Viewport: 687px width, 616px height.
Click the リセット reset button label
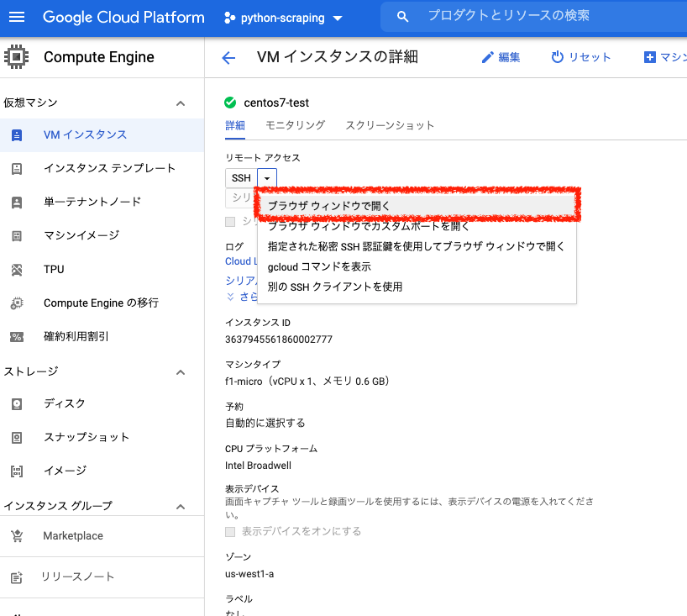590,57
